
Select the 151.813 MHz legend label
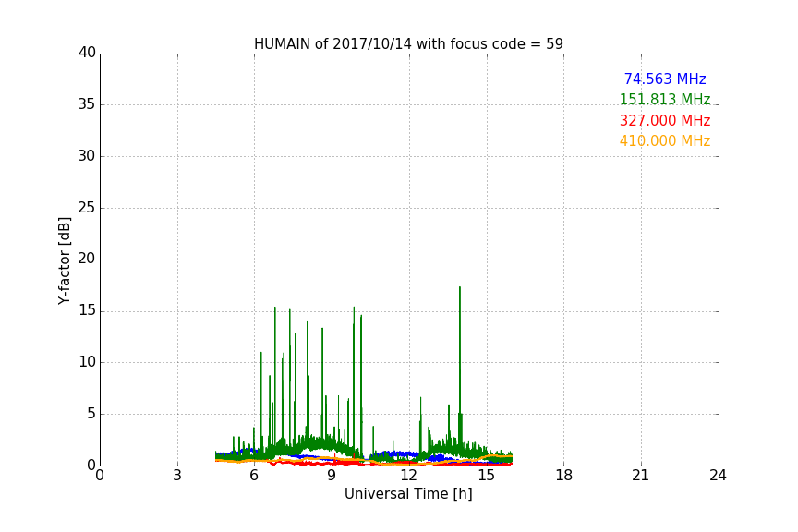[x=665, y=99]
